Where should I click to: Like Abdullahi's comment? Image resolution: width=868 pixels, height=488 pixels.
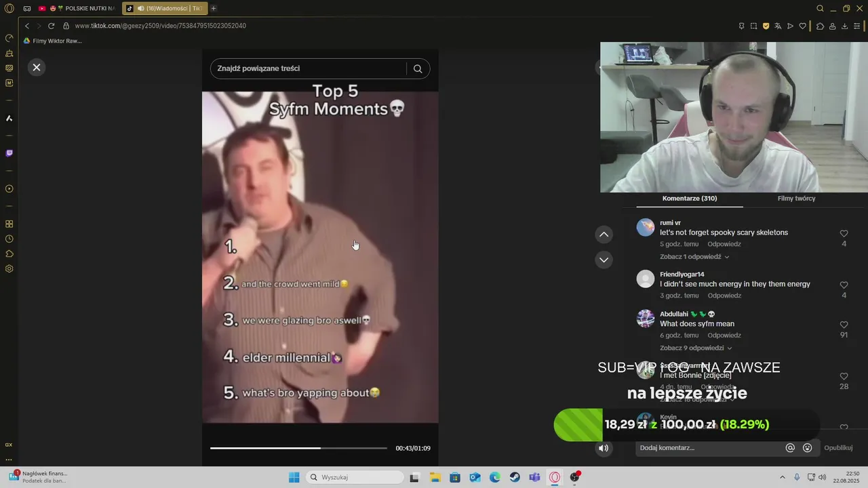coord(844,325)
